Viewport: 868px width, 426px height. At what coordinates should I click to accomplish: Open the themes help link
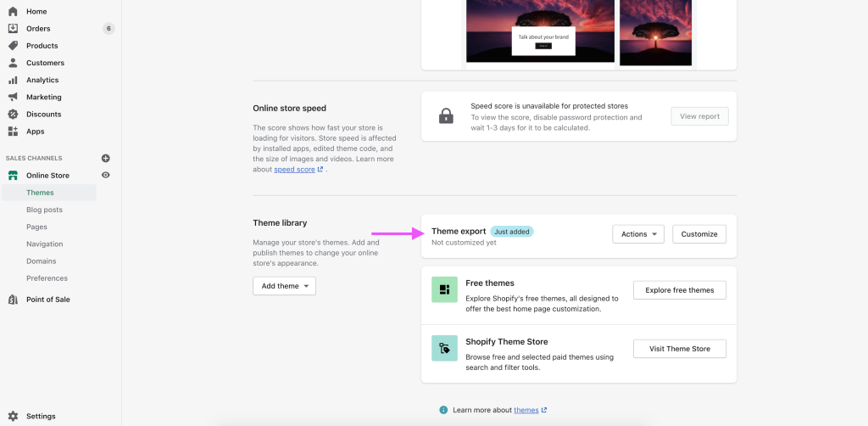(526, 410)
